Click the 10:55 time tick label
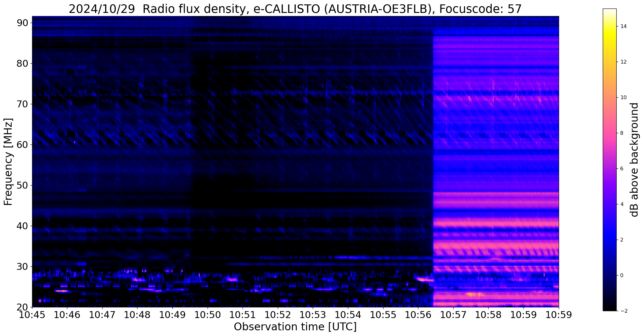The width and height of the screenshot is (644, 336). pyautogui.click(x=383, y=315)
